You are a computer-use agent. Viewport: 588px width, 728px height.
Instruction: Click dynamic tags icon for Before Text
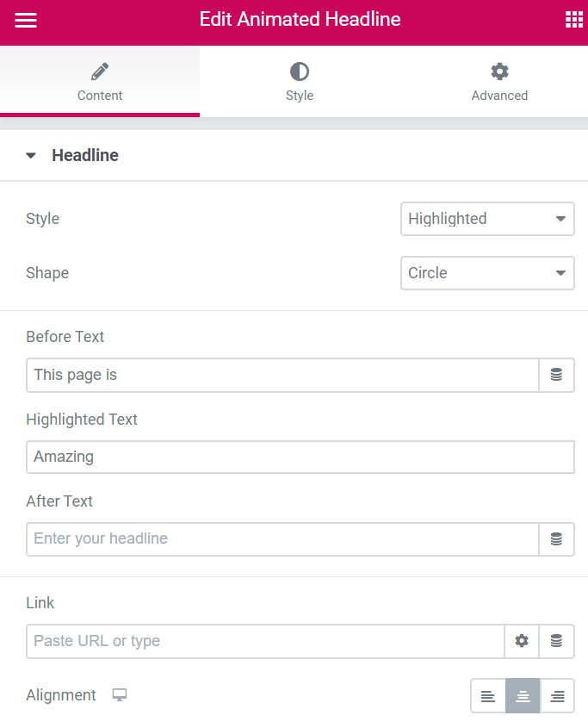pos(556,375)
